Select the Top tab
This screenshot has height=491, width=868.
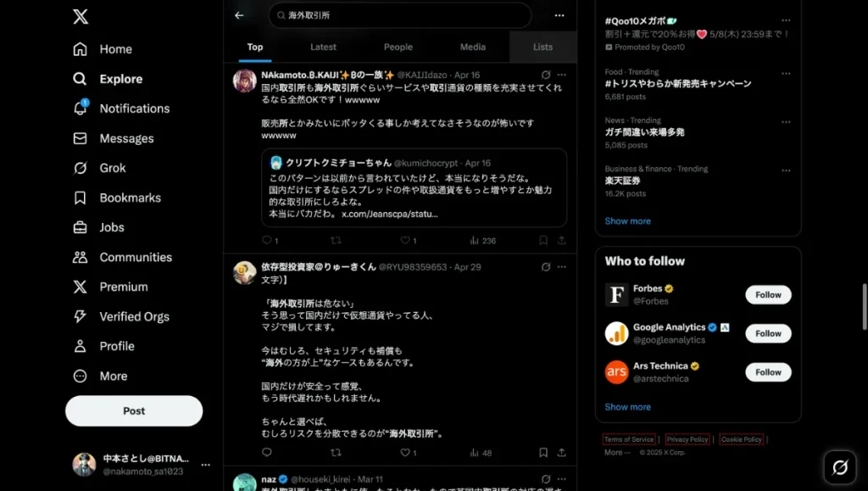[x=255, y=47]
